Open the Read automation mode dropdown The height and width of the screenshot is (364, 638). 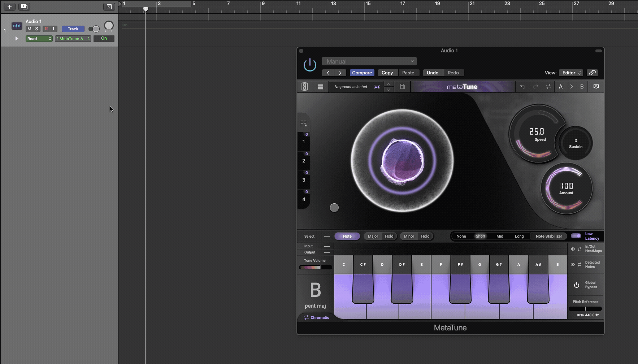coord(39,39)
